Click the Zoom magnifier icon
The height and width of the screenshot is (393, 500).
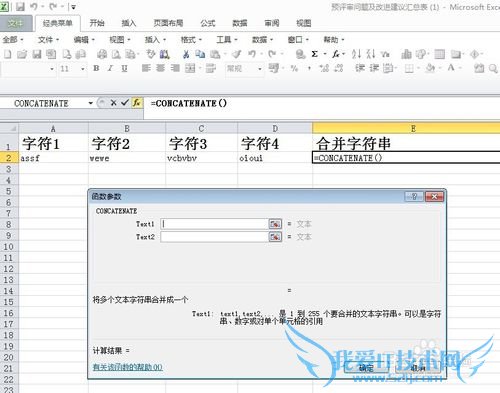tap(493, 68)
